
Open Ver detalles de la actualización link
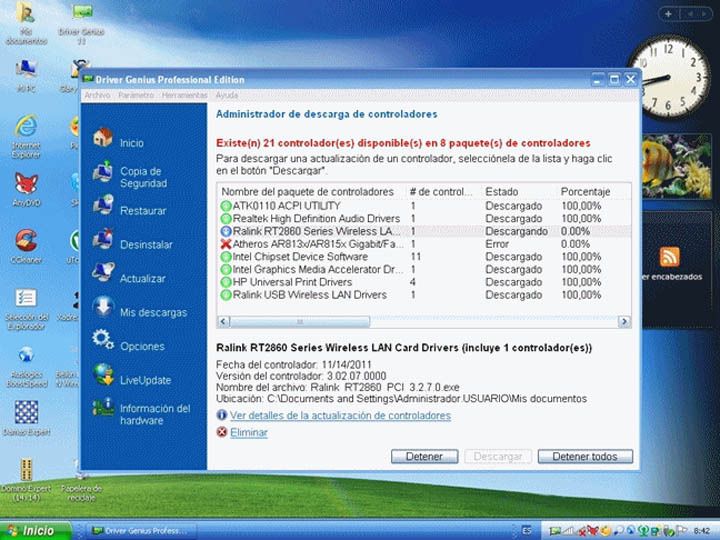340,416
